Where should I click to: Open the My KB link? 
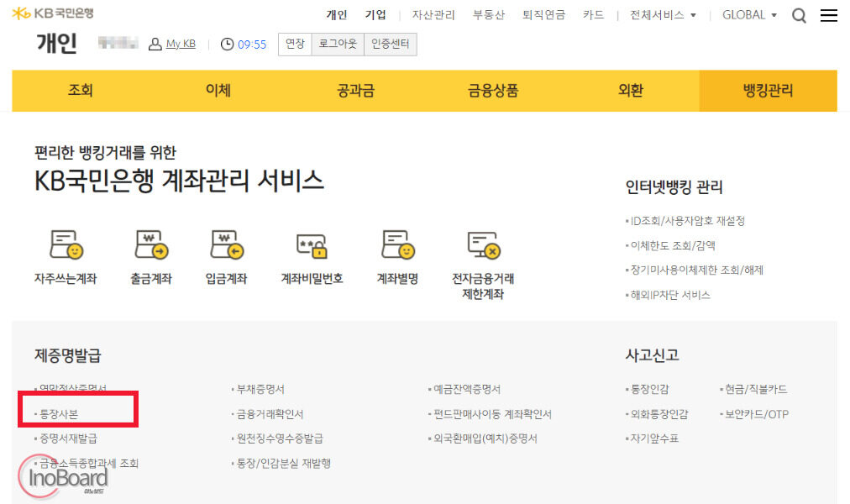pos(181,44)
